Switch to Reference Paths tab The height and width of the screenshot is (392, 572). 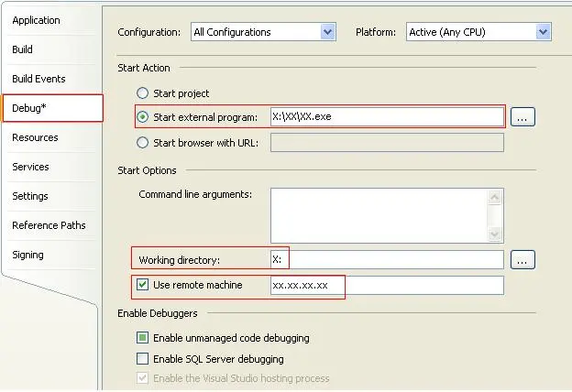point(49,225)
